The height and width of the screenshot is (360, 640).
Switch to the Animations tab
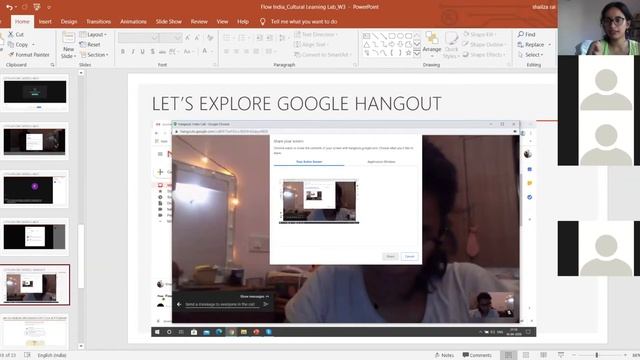pos(133,22)
